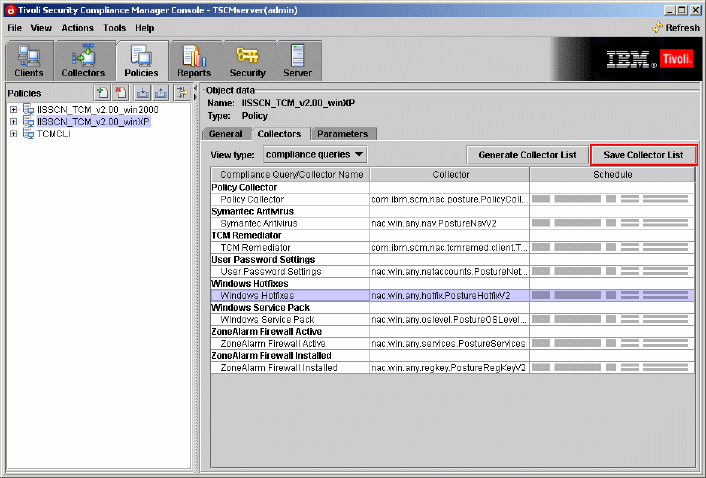Screen dimensions: 706x478
Task: Click the Save Collector List button
Action: click(x=642, y=155)
